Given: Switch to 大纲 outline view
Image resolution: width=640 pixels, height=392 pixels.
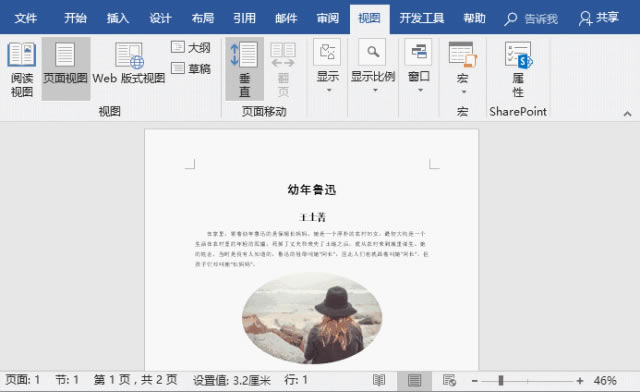Looking at the screenshot, I should [191, 48].
